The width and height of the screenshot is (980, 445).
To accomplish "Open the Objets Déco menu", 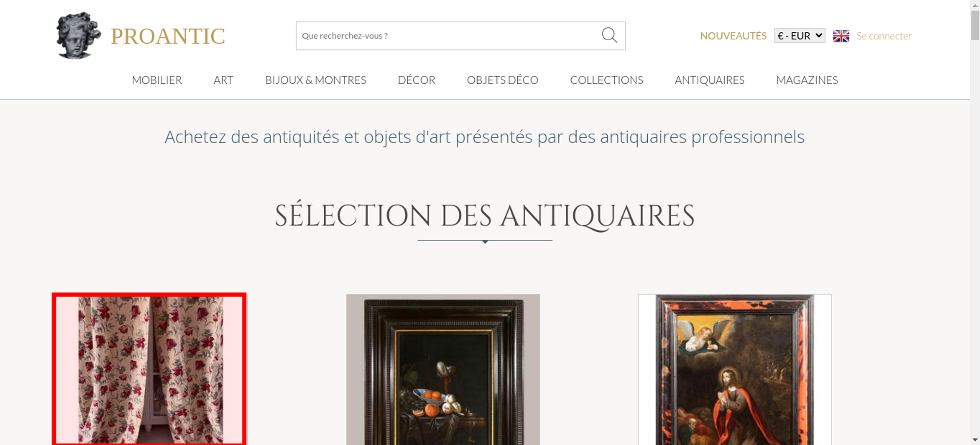I will 503,80.
